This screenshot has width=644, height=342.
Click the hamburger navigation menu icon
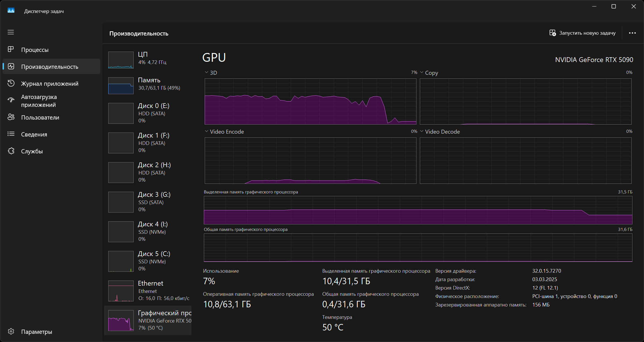click(11, 32)
